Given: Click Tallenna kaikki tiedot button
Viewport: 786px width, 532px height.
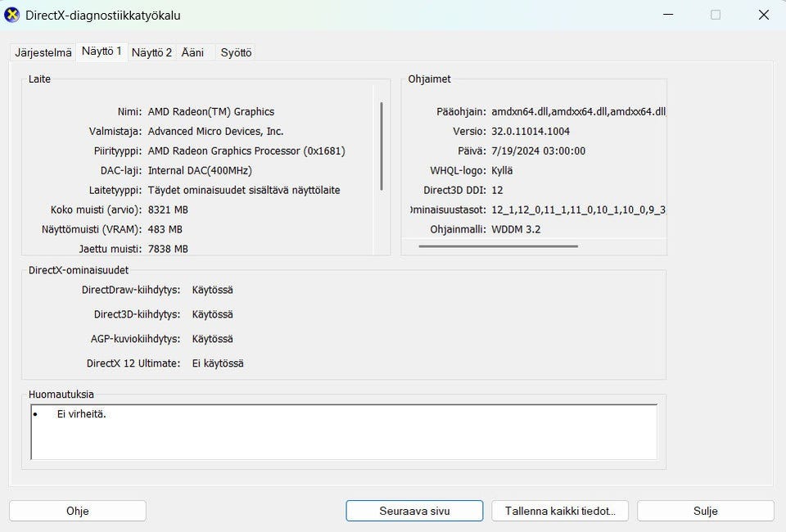Looking at the screenshot, I should pos(560,511).
